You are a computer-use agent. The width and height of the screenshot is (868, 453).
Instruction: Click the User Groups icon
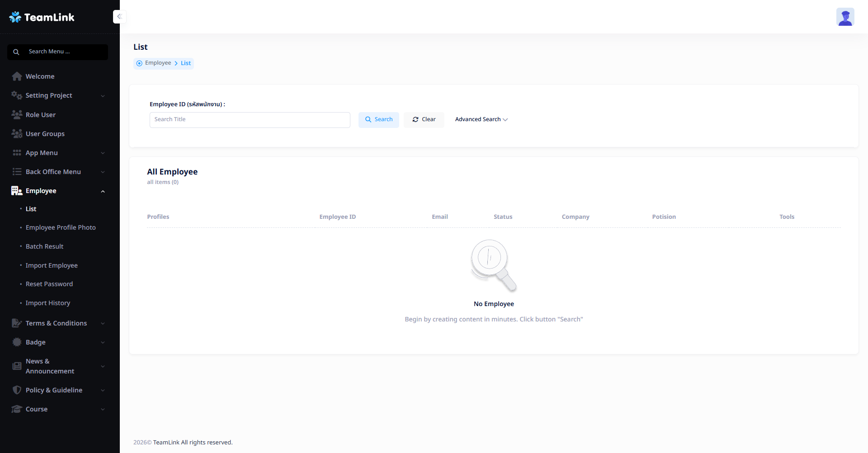tap(17, 134)
